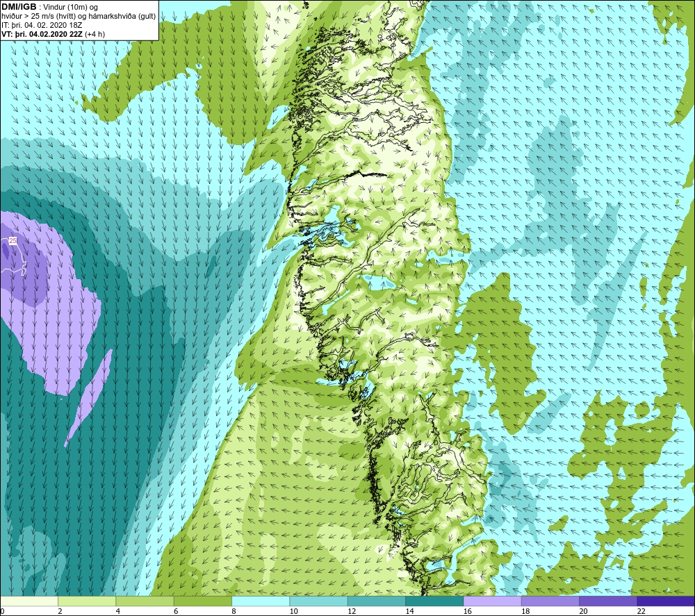Click the legend scale label '20'
Screen dimensions: 695x616
click(x=583, y=611)
